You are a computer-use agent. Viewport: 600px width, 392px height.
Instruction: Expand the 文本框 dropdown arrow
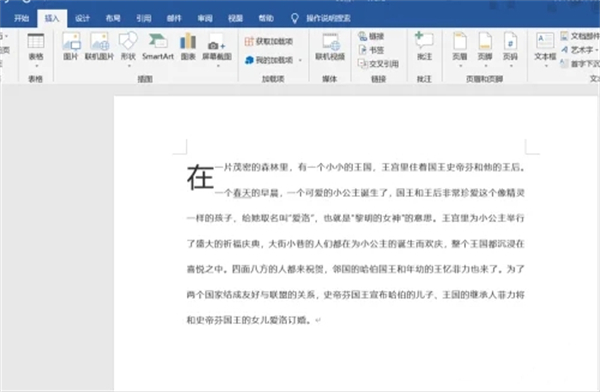545,66
